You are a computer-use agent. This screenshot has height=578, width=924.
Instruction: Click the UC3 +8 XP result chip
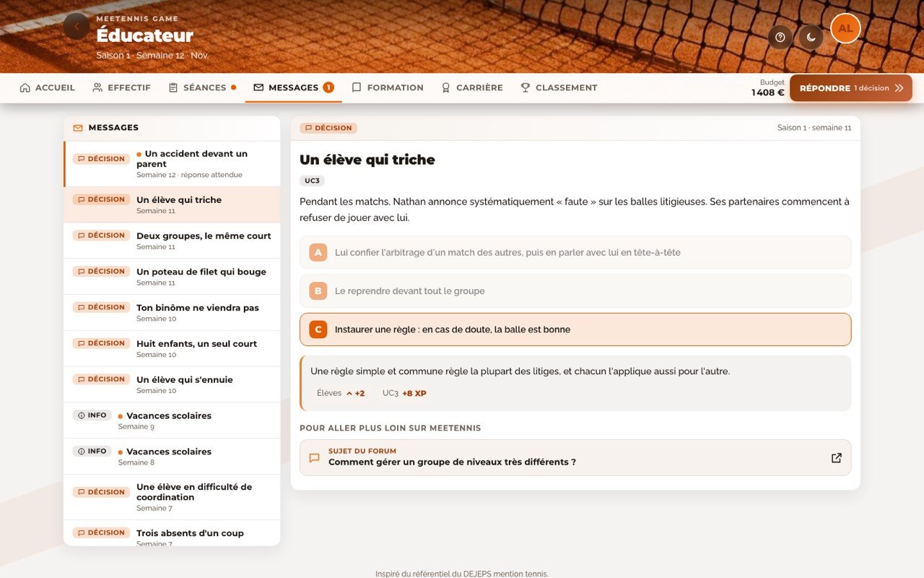404,393
